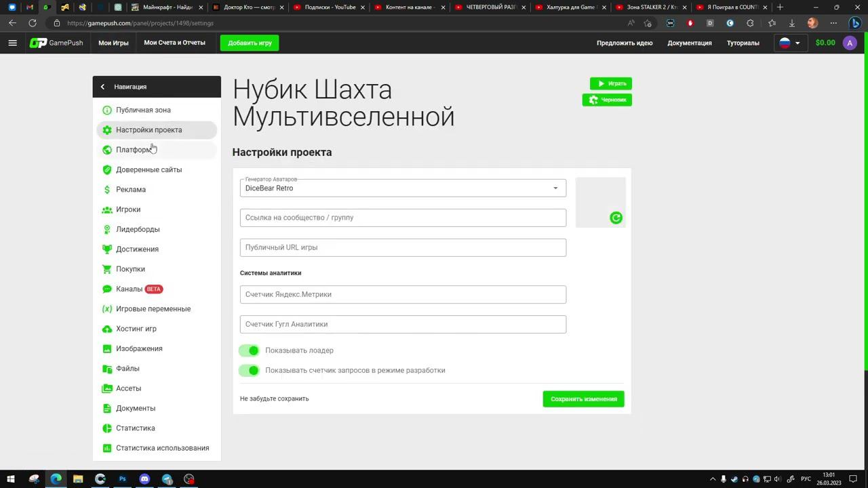This screenshot has height=488, width=868.
Task: Regenerate the avatar preview with the green refresh icon
Action: click(616, 218)
